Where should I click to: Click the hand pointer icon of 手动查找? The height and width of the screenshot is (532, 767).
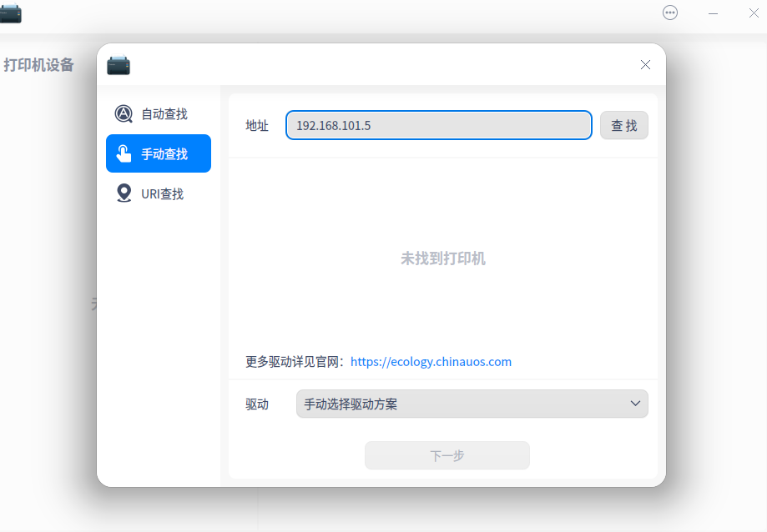point(124,153)
